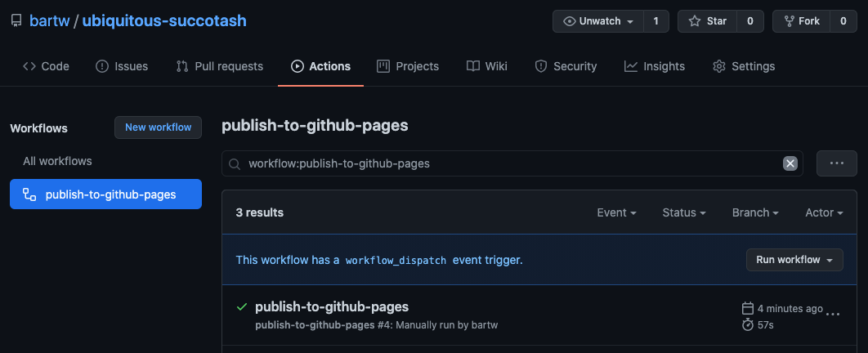The height and width of the screenshot is (353, 868).
Task: Click the repository icon beside bartw
Action: point(16,21)
